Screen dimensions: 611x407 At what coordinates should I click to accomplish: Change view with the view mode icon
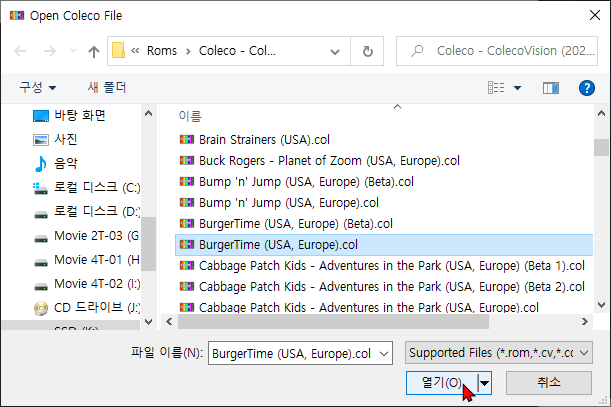[496, 88]
